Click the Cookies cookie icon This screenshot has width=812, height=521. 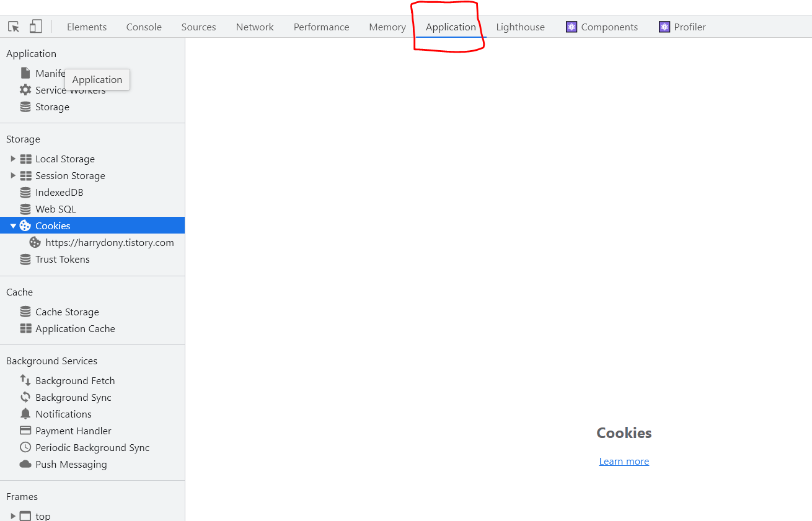coord(25,225)
